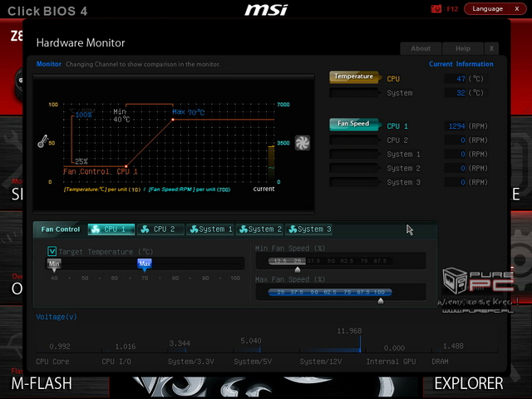Click the System/5V voltage reading 5.040
Viewport: 532px width, 399px height.
(x=251, y=341)
